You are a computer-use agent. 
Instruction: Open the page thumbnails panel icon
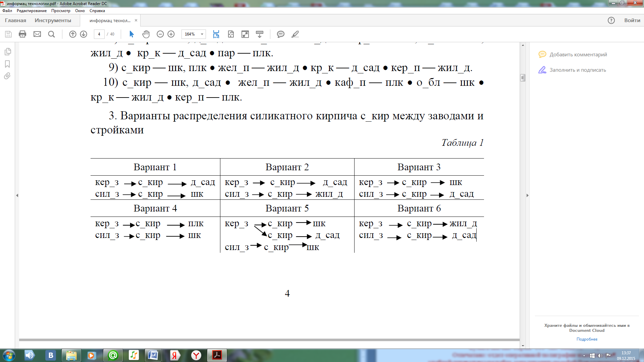(8, 52)
